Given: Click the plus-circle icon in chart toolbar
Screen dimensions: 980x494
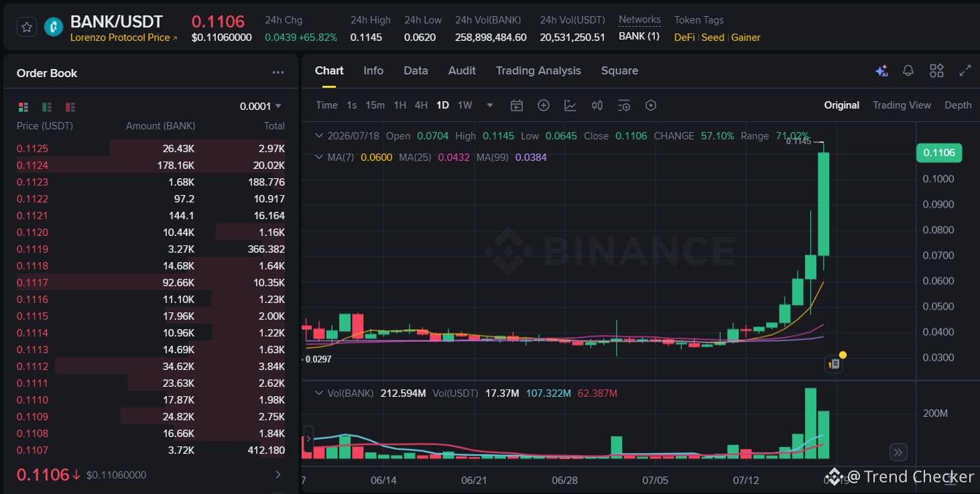Looking at the screenshot, I should [544, 105].
